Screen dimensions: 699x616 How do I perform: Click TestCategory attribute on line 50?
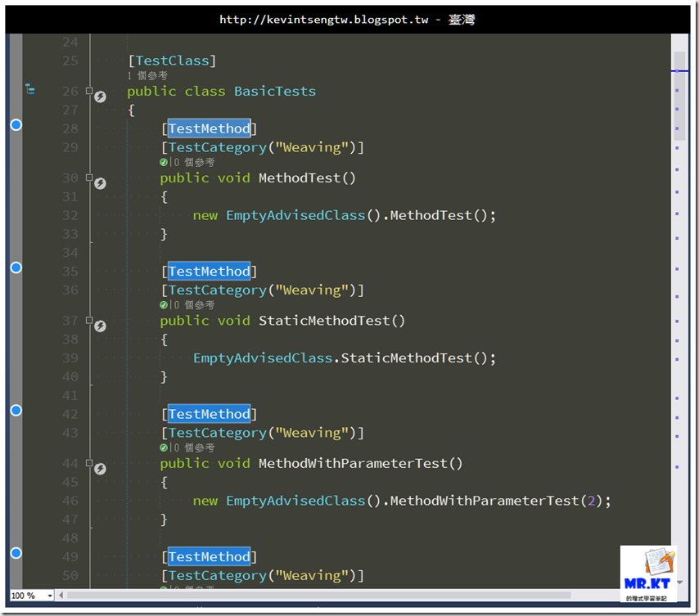218,575
